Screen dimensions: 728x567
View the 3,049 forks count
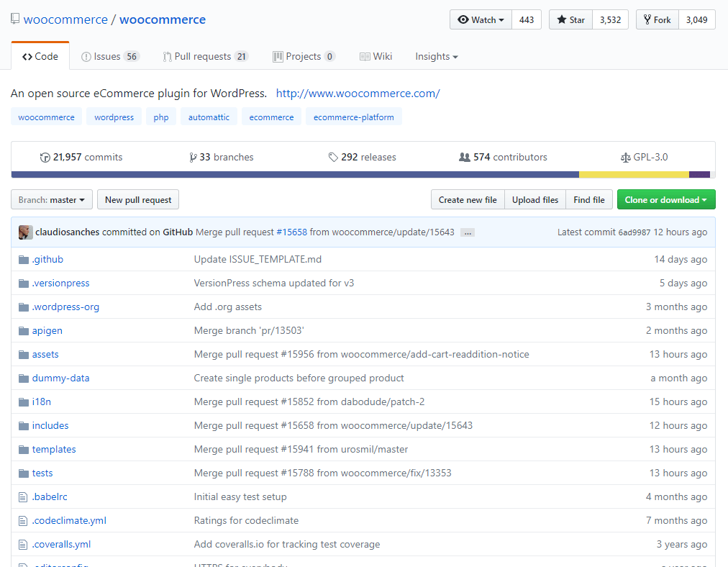click(x=697, y=19)
